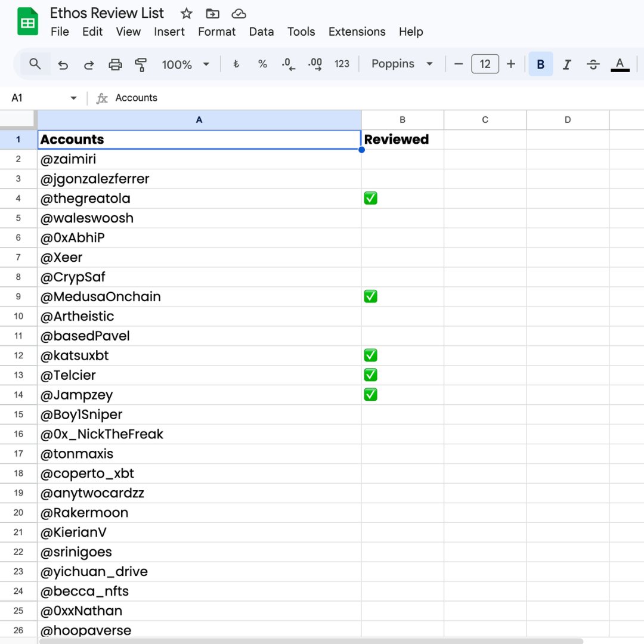Screen dimensions: 644x644
Task: Click the checkmark in @thegreatola row
Action: (x=370, y=199)
